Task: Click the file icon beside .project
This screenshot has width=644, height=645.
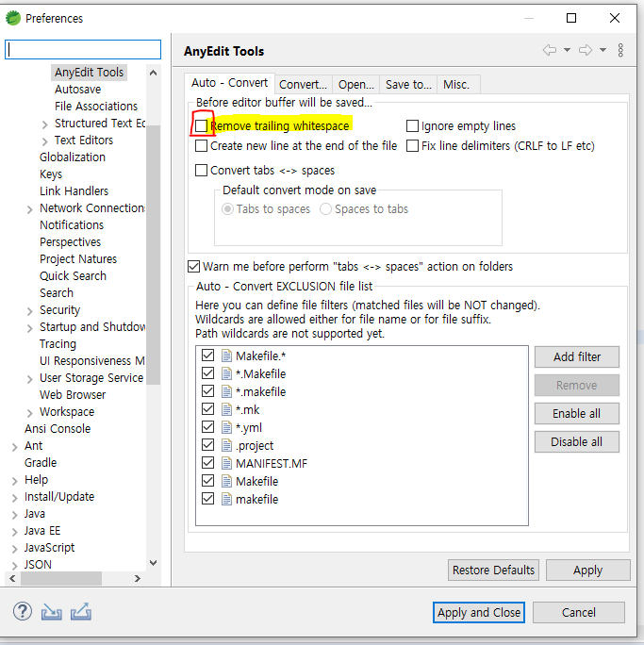Action: 226,445
